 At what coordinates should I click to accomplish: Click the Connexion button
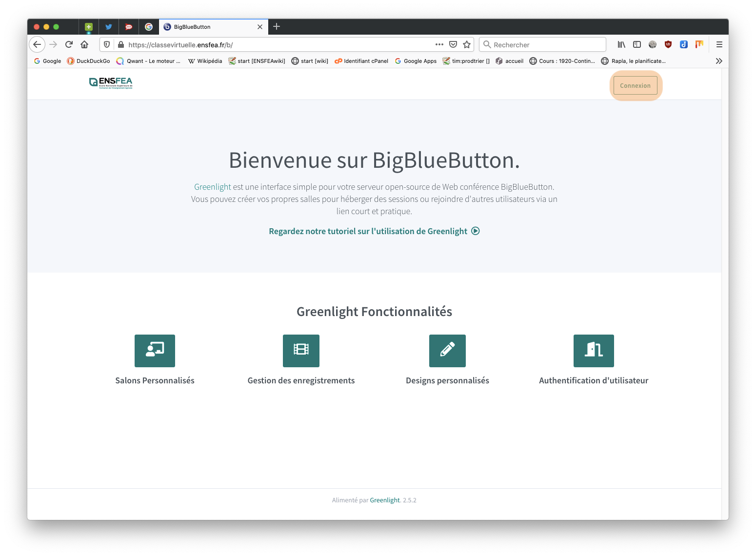pyautogui.click(x=635, y=86)
